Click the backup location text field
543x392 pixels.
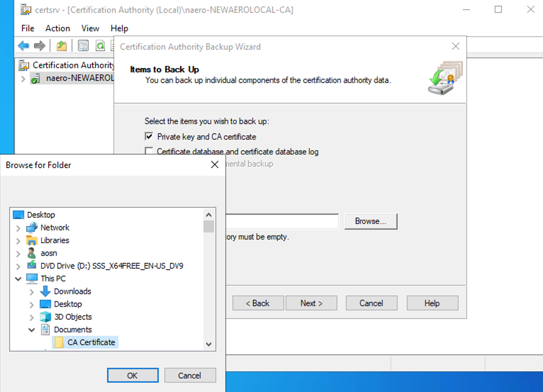pyautogui.click(x=282, y=222)
